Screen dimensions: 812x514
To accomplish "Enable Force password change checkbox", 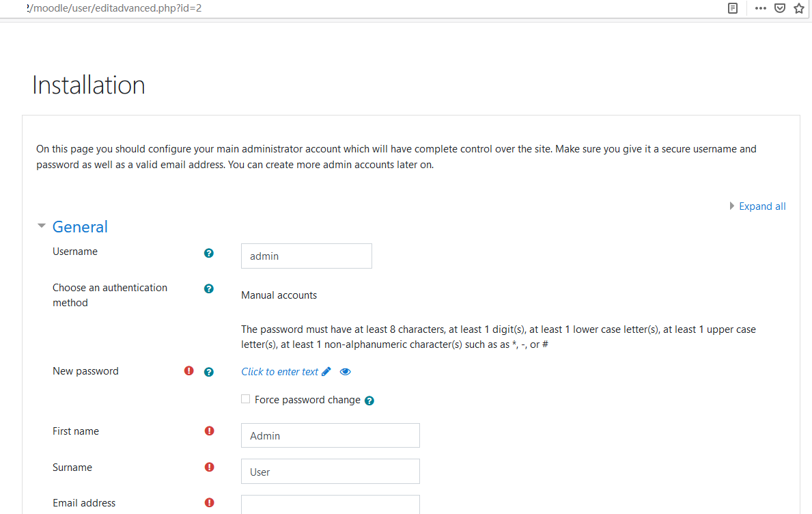I will pyautogui.click(x=245, y=399).
